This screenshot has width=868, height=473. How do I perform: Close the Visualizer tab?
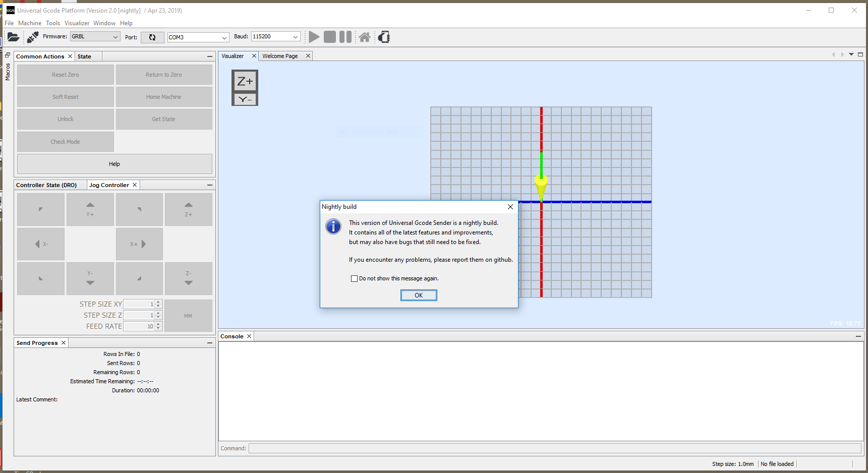(254, 56)
